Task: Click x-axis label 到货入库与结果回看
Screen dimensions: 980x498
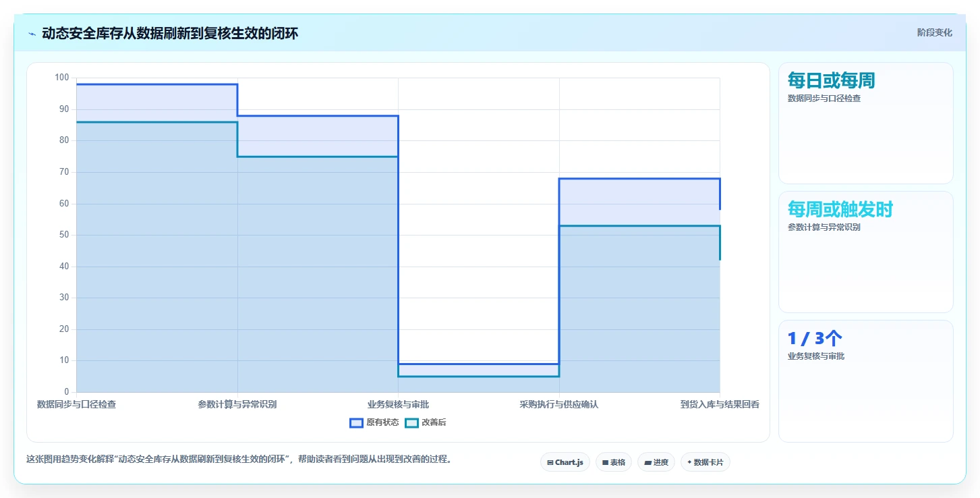Action: pyautogui.click(x=720, y=404)
